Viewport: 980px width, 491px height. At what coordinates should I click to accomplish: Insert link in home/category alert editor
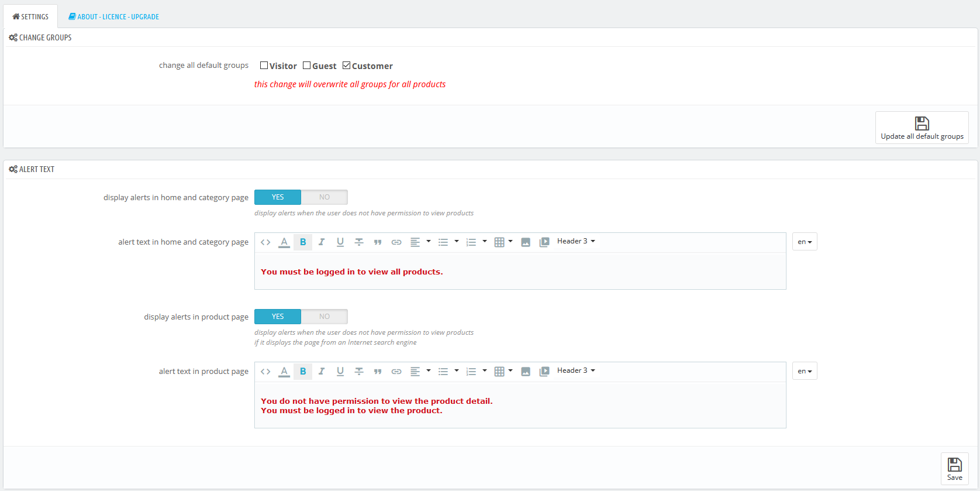pyautogui.click(x=396, y=242)
